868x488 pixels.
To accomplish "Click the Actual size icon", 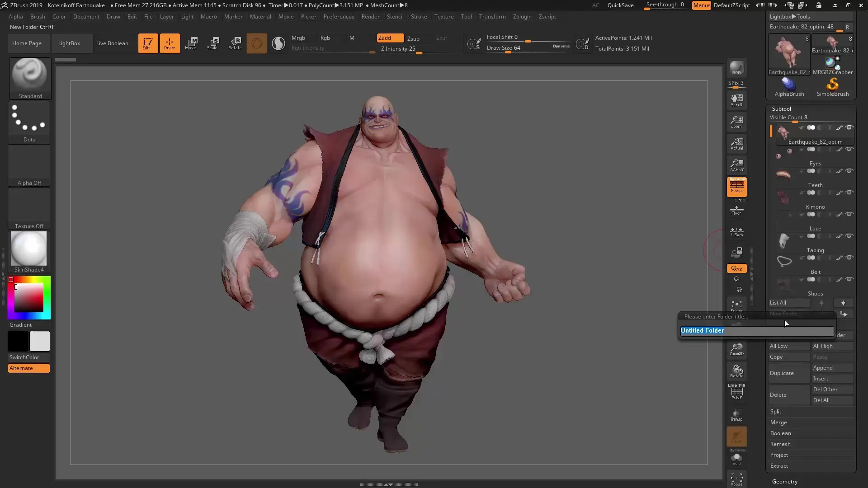I will 736,144.
